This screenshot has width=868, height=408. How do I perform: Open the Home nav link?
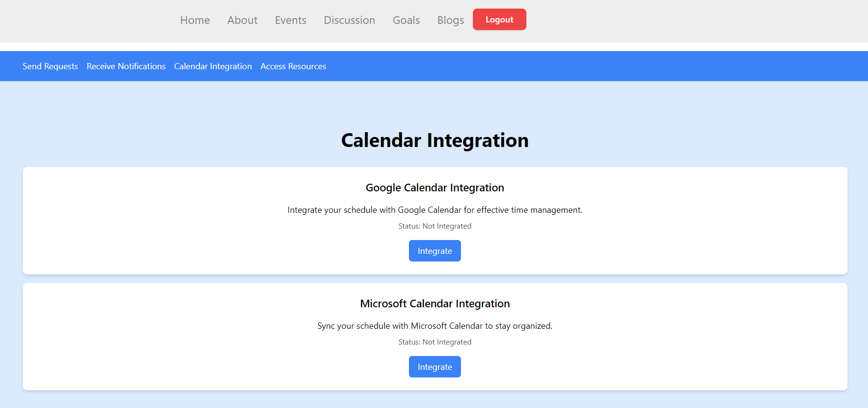pos(195,20)
